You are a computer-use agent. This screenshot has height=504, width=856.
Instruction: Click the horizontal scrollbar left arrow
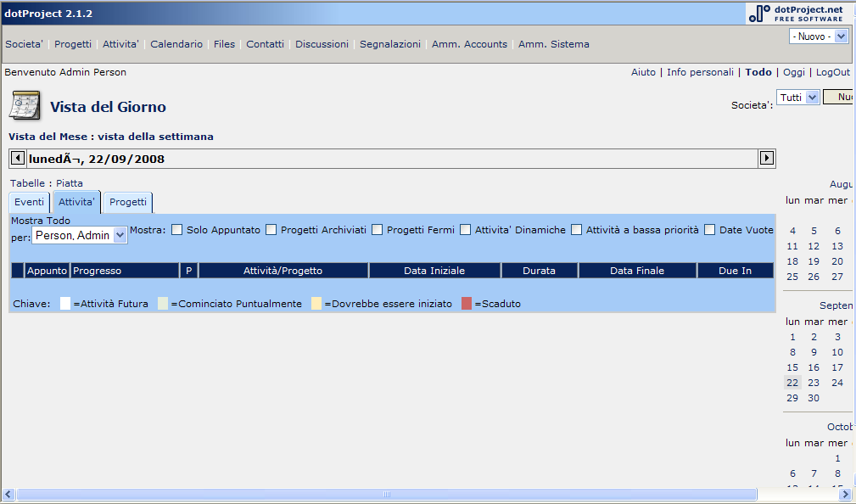(9, 494)
